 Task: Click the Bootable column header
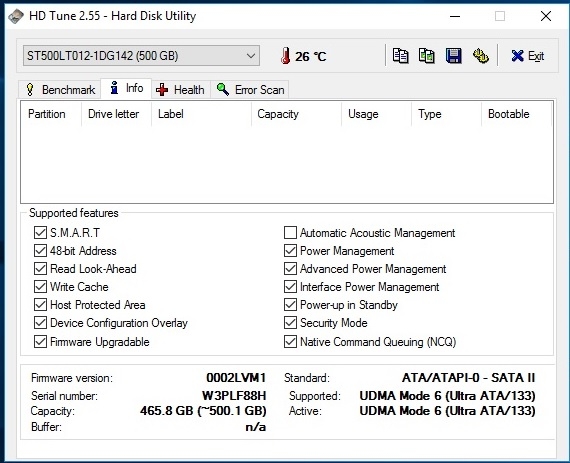[517, 114]
